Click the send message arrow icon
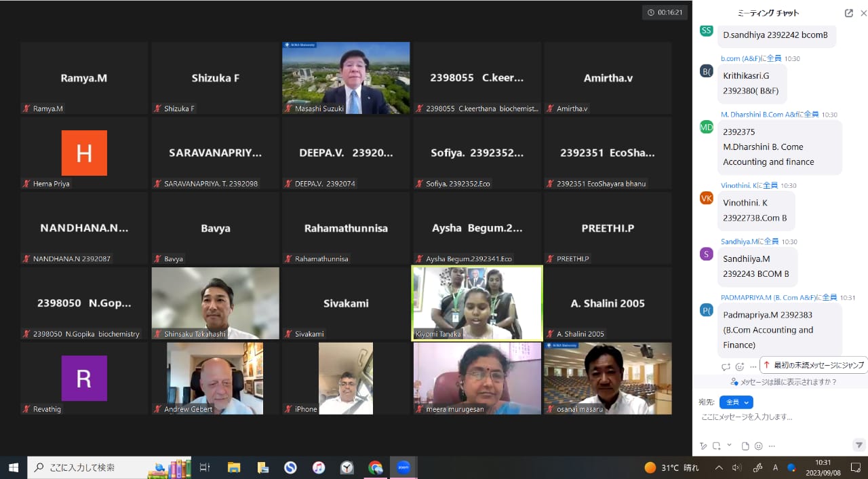868x479 pixels. 859,445
